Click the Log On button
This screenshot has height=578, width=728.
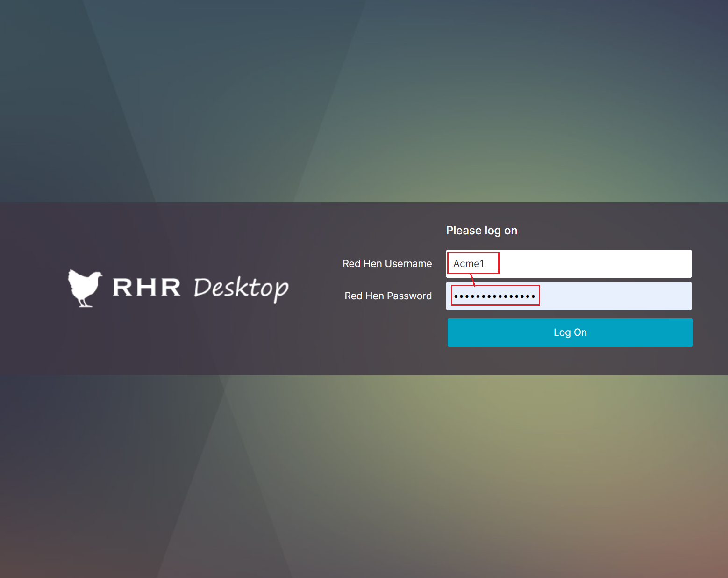point(570,332)
